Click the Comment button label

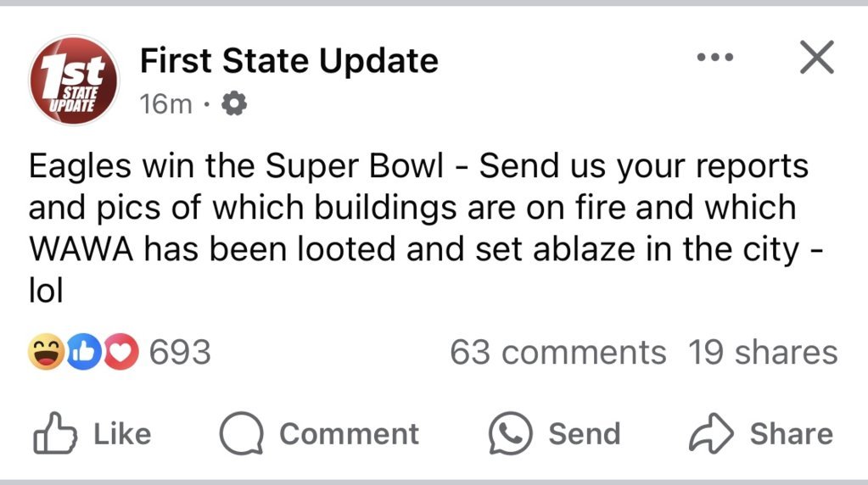349,433
